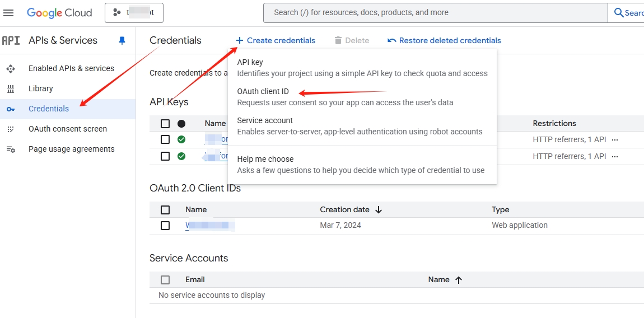The width and height of the screenshot is (644, 318).
Task: Click HTTP referrers, 1 API in second row
Action: pos(570,156)
